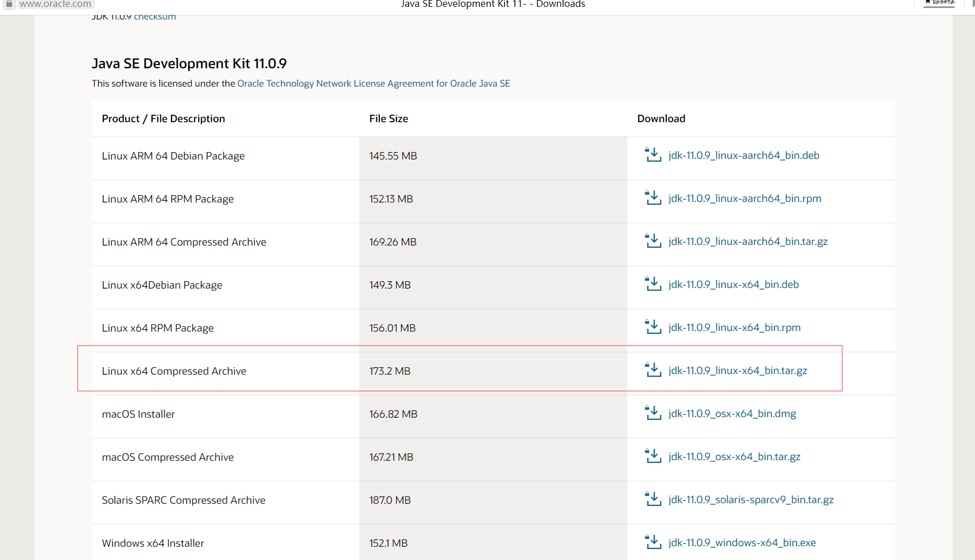
Task: Select 'Solaris SPARC Compressed Archive' text
Action: [x=184, y=500]
